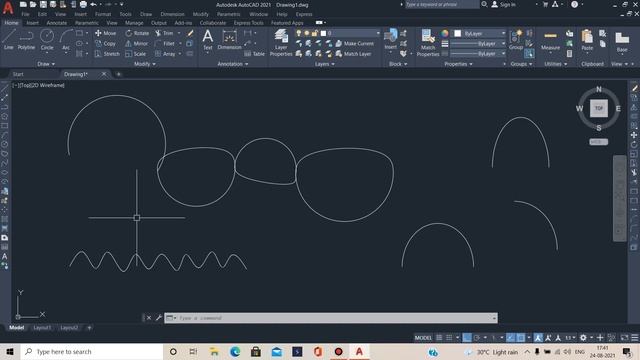Select the Text annotation tool

[207, 40]
